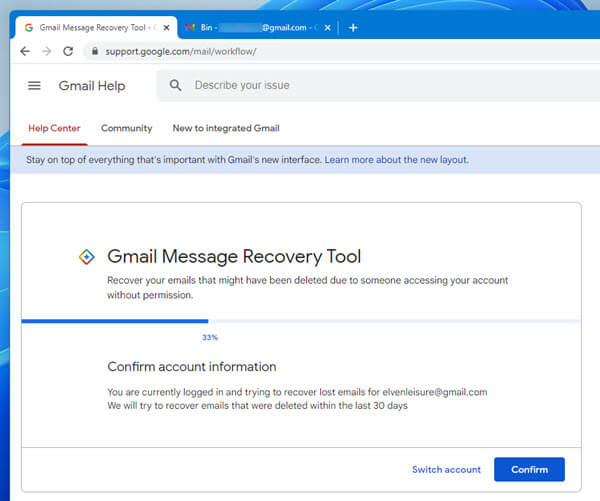Image resolution: width=600 pixels, height=501 pixels.
Task: Close the Gmail Message Recovery Tool tab
Action: [166, 28]
